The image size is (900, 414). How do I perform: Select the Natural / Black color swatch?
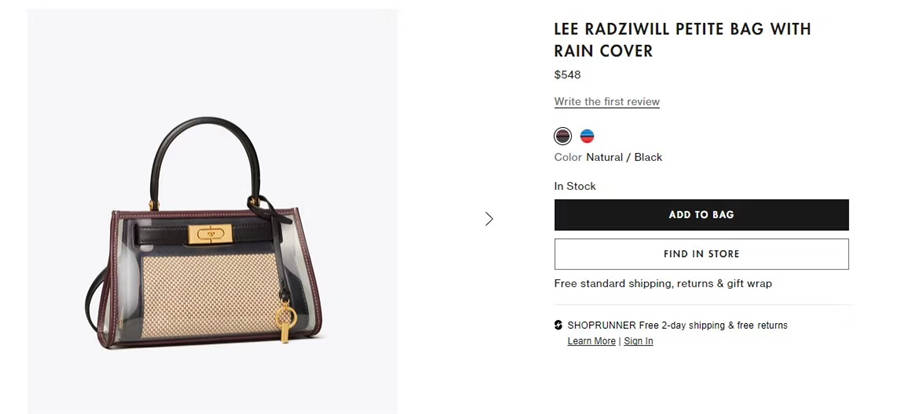coord(562,136)
